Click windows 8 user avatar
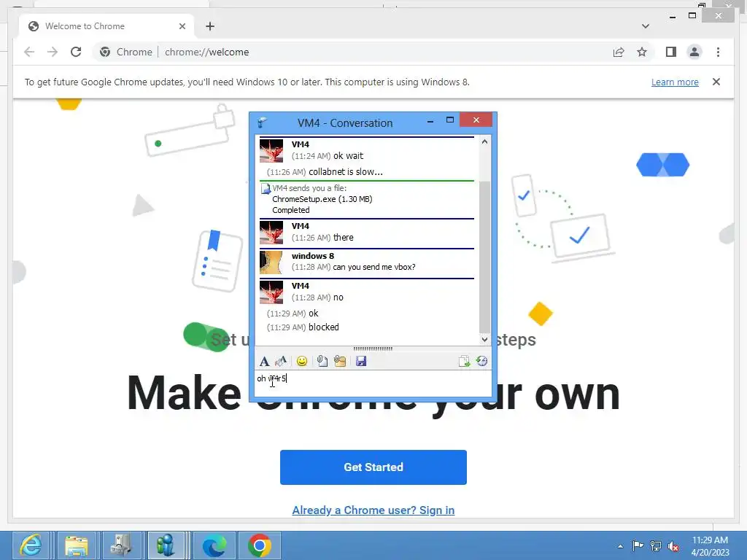747x560 pixels. tap(271, 262)
